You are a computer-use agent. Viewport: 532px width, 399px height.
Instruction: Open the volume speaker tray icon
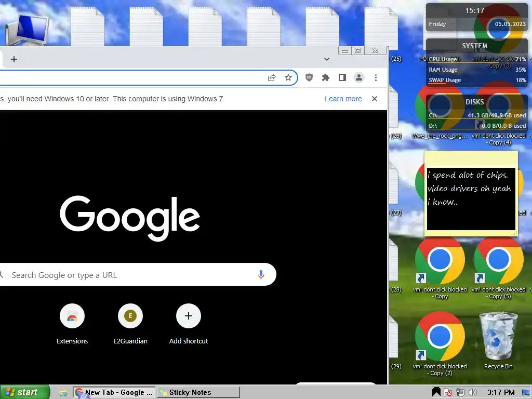coord(472,393)
